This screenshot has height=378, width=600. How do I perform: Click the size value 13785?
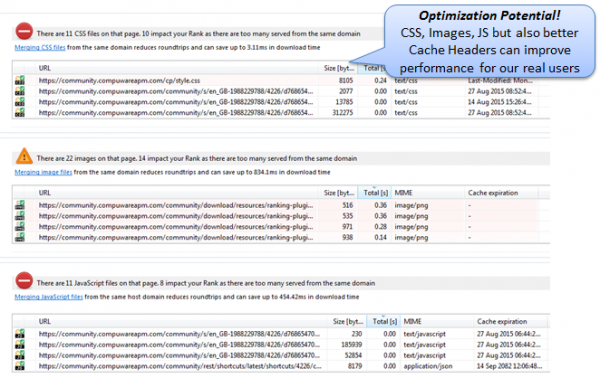(344, 102)
